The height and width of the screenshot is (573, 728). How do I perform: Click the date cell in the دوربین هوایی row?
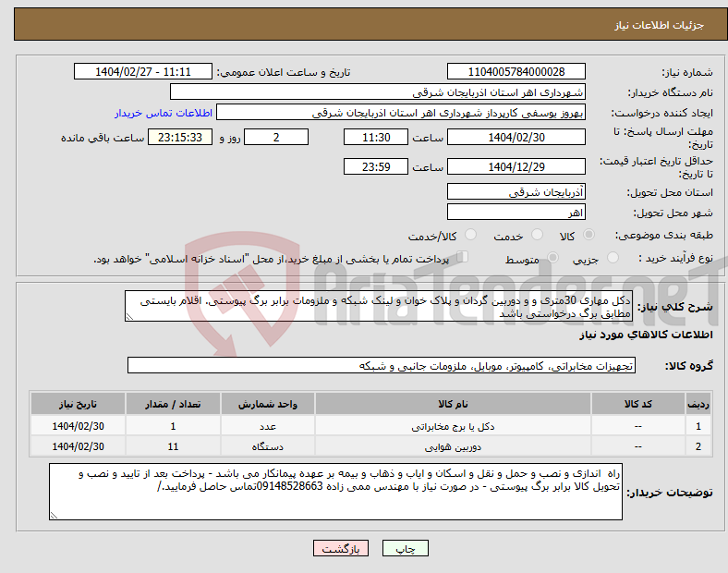(78, 446)
